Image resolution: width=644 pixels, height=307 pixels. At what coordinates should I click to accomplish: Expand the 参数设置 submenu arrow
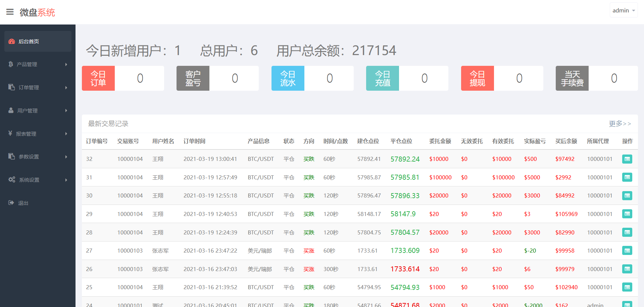(x=66, y=157)
